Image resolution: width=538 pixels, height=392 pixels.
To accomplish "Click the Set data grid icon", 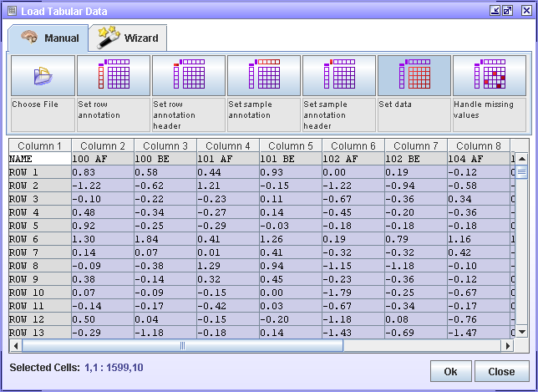I will coord(414,76).
